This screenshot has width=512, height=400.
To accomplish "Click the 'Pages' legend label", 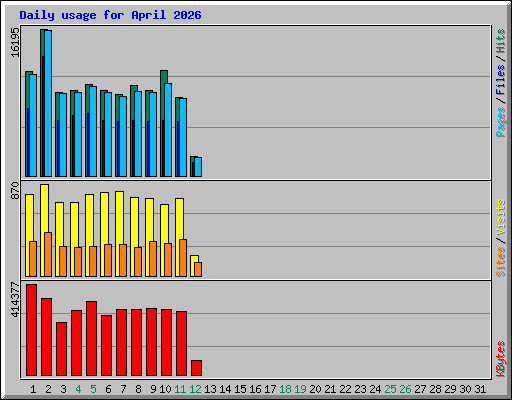I will [x=501, y=121].
